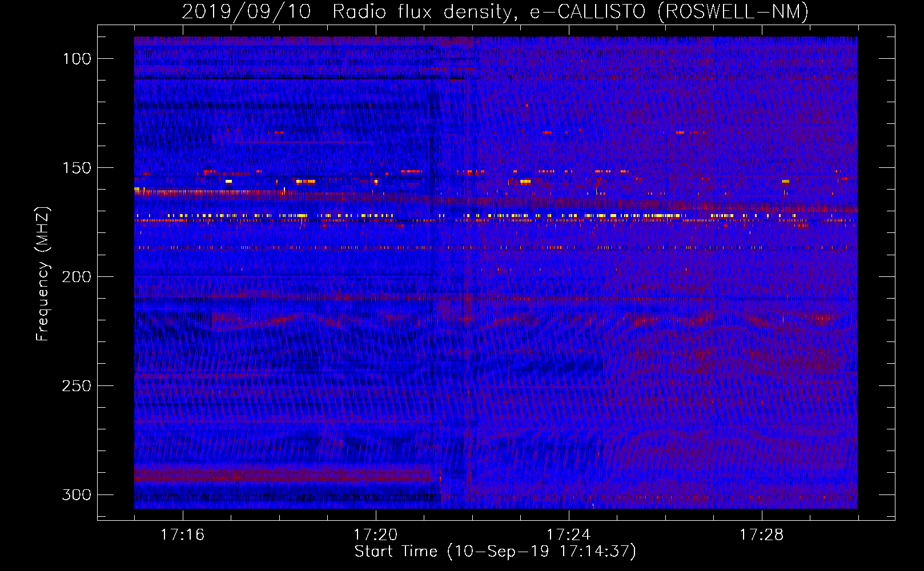Screen dimensions: 924x571
Task: Click the 'Frequency (MHZ)' axis label
Action: pos(43,273)
